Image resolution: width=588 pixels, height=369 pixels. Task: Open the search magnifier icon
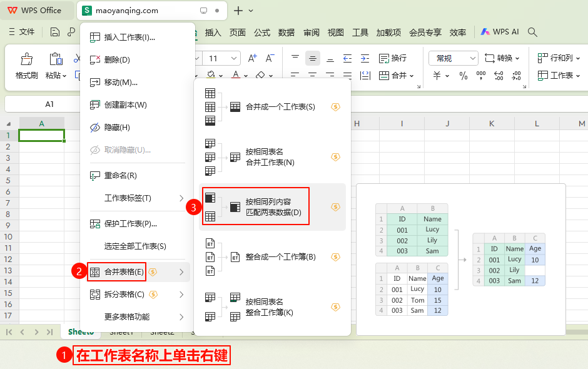(532, 32)
